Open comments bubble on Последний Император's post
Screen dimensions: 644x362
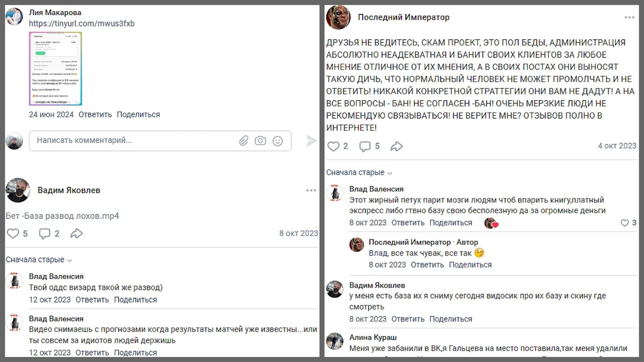[365, 146]
